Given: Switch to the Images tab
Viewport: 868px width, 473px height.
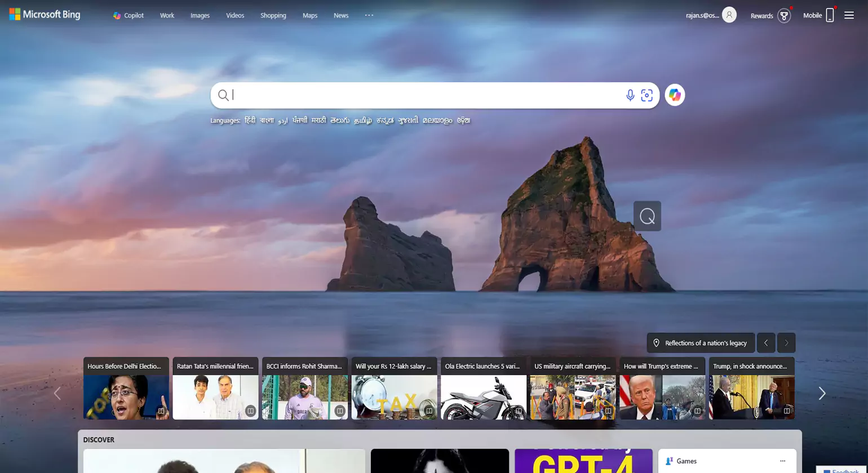Looking at the screenshot, I should coord(200,15).
